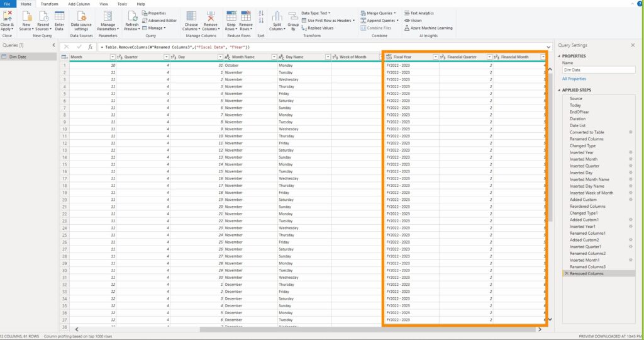Image resolution: width=644 pixels, height=340 pixels.
Task: Select the Reordered Columns applied step
Action: [587, 207]
